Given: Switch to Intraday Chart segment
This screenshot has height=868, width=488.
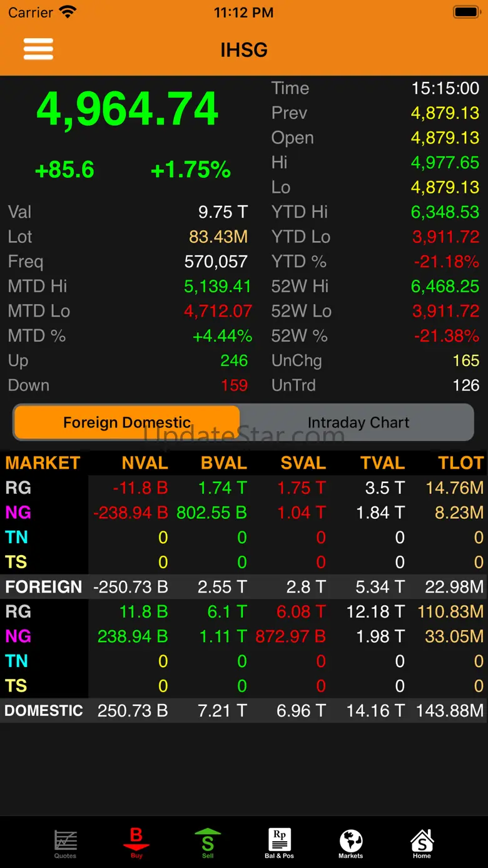Looking at the screenshot, I should coord(358,422).
